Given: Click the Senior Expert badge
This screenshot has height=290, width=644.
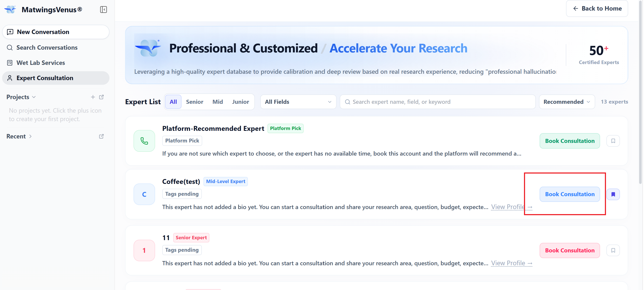Looking at the screenshot, I should pos(191,238).
